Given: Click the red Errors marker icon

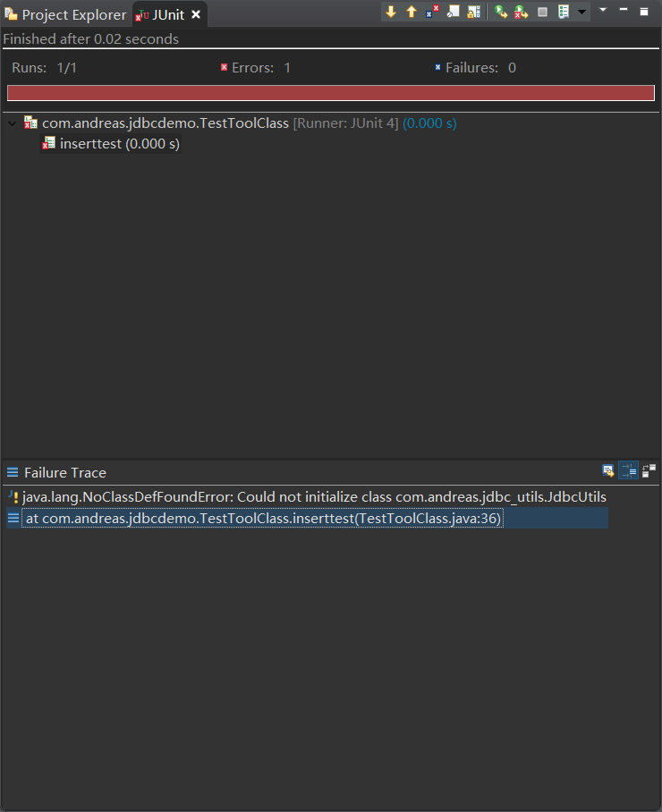Looking at the screenshot, I should (x=225, y=67).
